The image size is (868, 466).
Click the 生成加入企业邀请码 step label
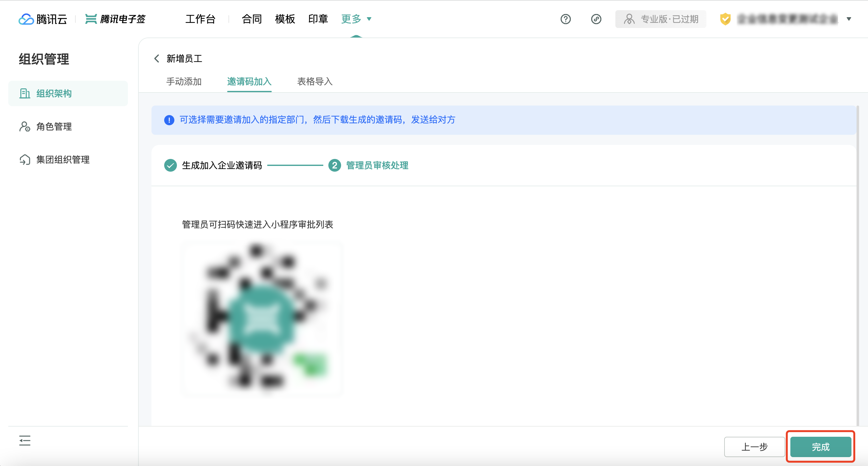[222, 165]
